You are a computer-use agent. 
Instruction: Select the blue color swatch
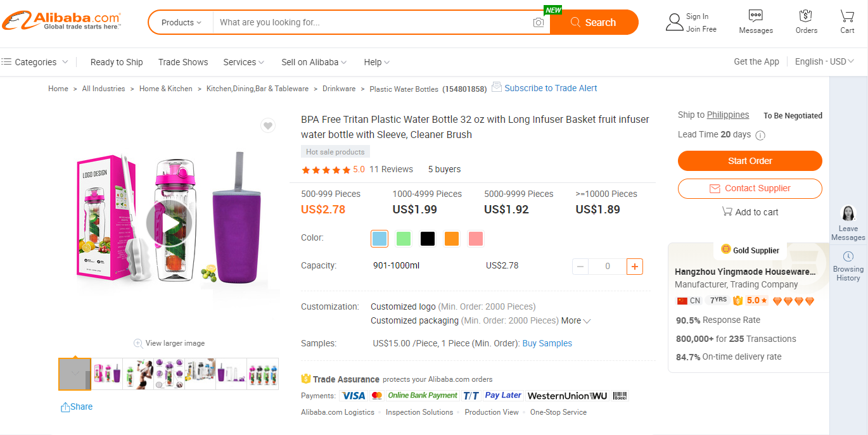coord(379,238)
